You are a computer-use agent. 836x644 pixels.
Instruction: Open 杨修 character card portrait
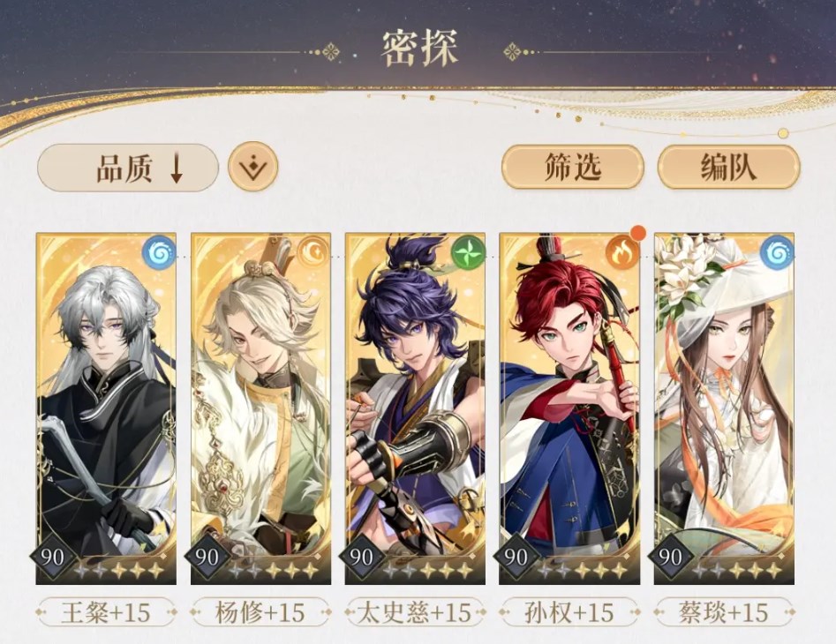(x=260, y=408)
